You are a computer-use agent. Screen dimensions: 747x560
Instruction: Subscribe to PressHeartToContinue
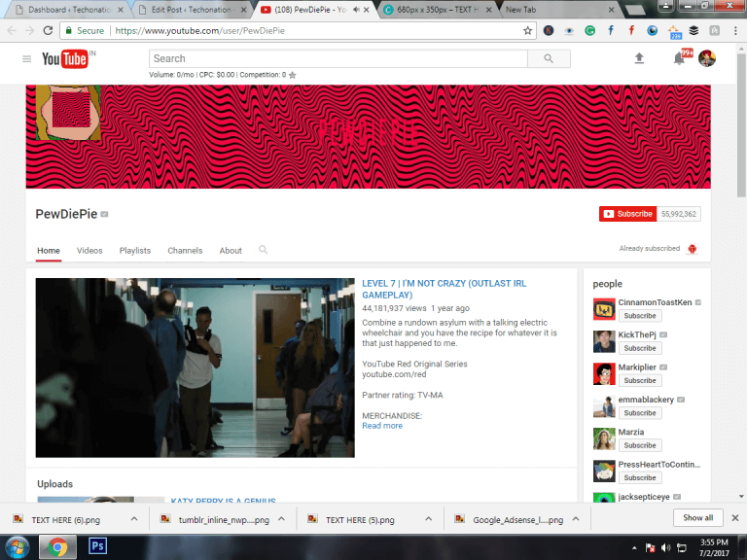tap(640, 477)
